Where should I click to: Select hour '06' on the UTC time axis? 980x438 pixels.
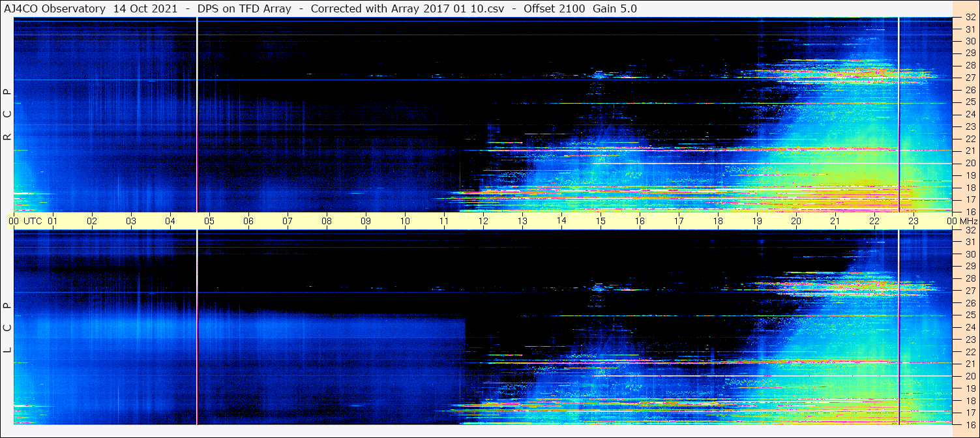248,221
